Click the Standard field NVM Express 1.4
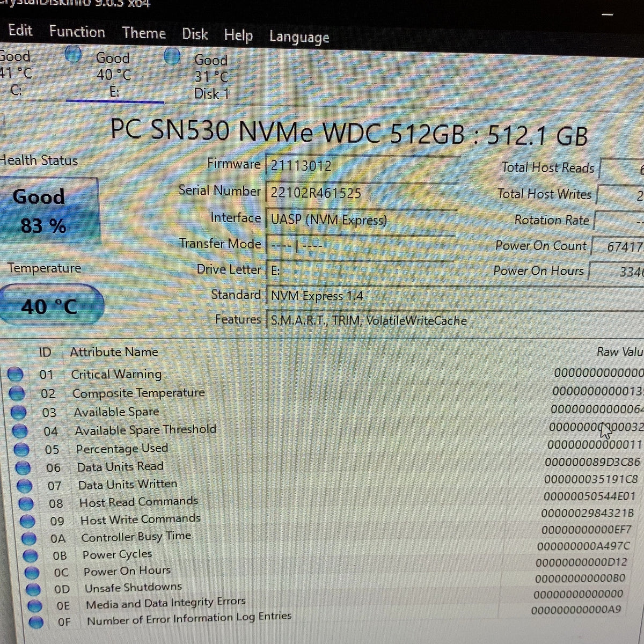The width and height of the screenshot is (644, 644). coord(455,296)
